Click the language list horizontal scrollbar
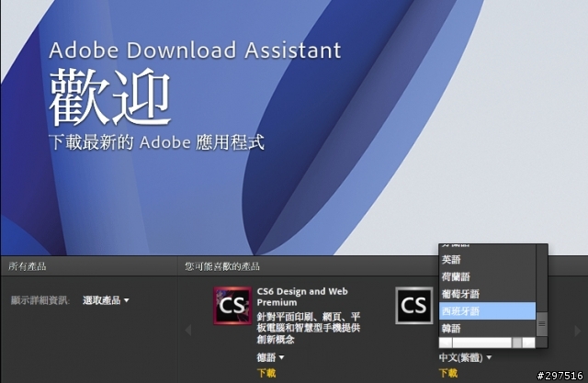This screenshot has width=588, height=383. 487,343
